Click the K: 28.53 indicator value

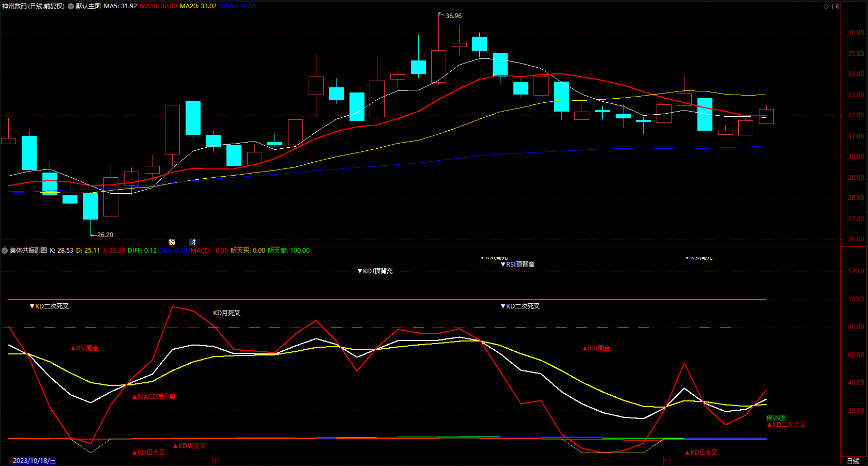tap(62, 251)
